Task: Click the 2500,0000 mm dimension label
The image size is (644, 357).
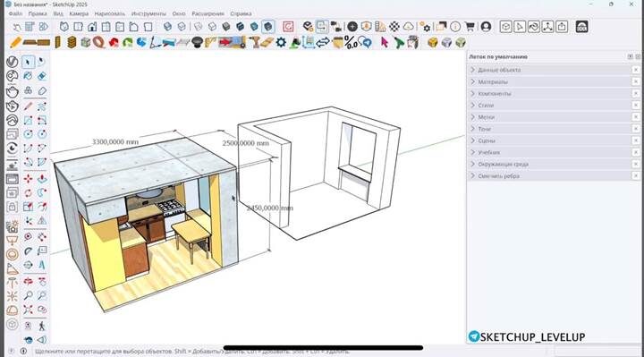Action: point(246,143)
